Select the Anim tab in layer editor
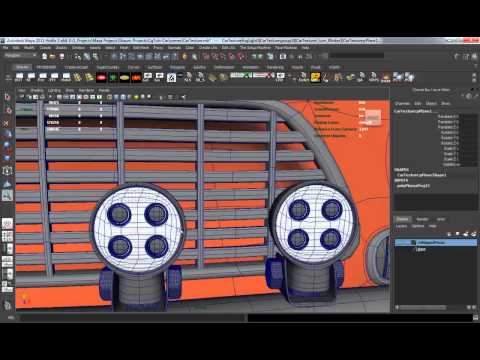 [x=441, y=219]
